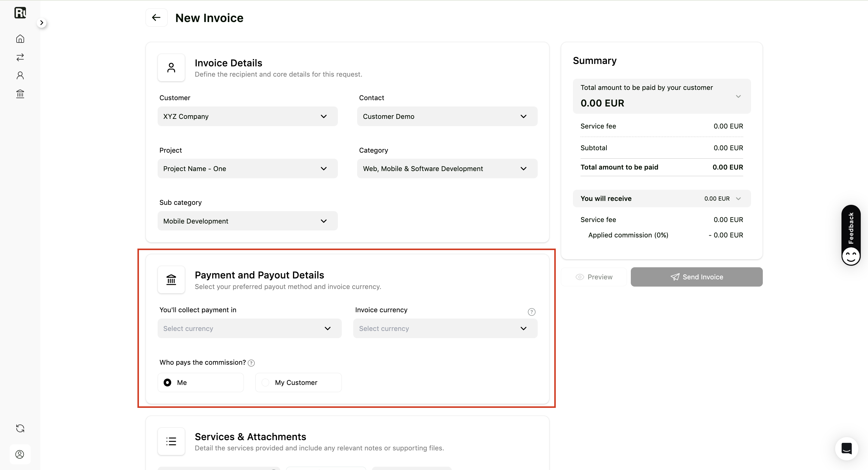Open the chat support bubble icon
This screenshot has width=868, height=470.
(846, 448)
